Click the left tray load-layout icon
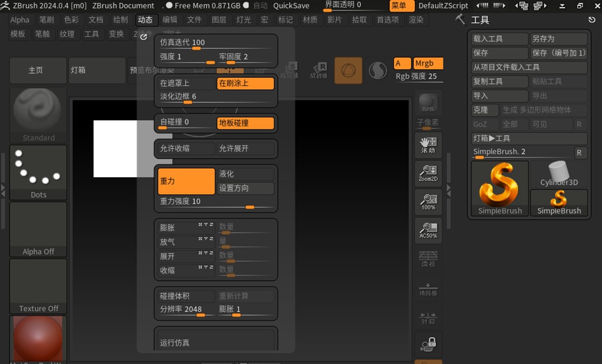 pos(522,6)
